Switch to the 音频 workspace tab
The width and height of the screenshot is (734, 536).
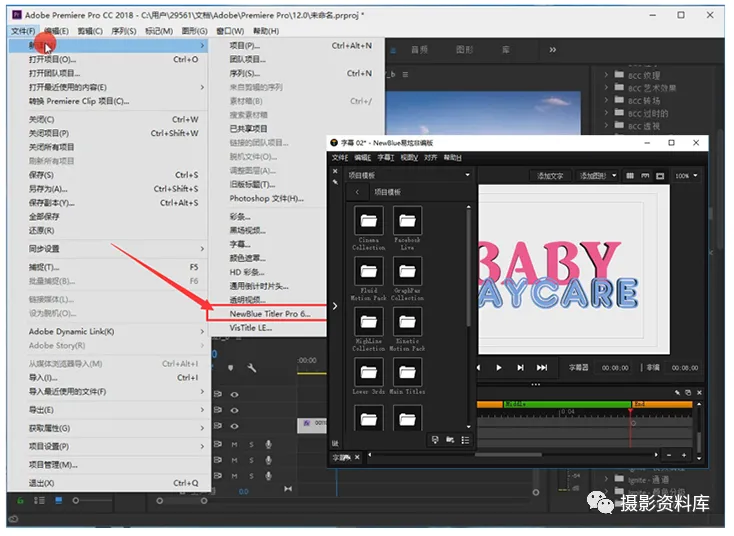[419, 50]
